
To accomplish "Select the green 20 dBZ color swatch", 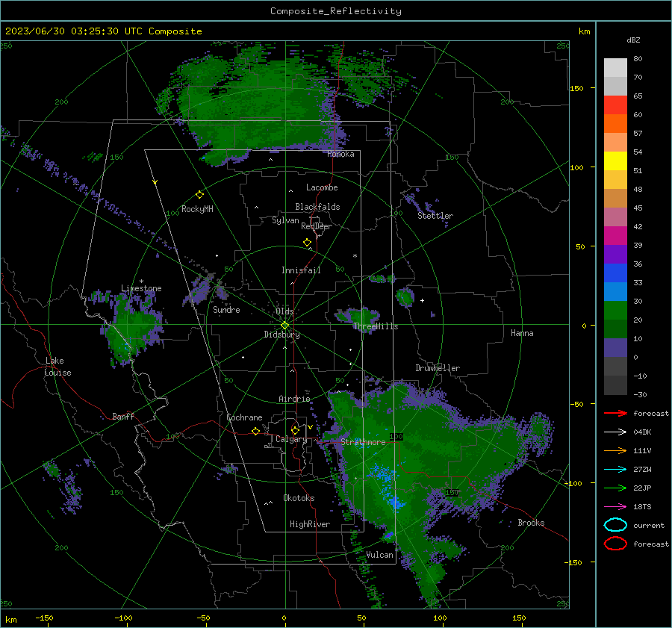I will tap(615, 311).
